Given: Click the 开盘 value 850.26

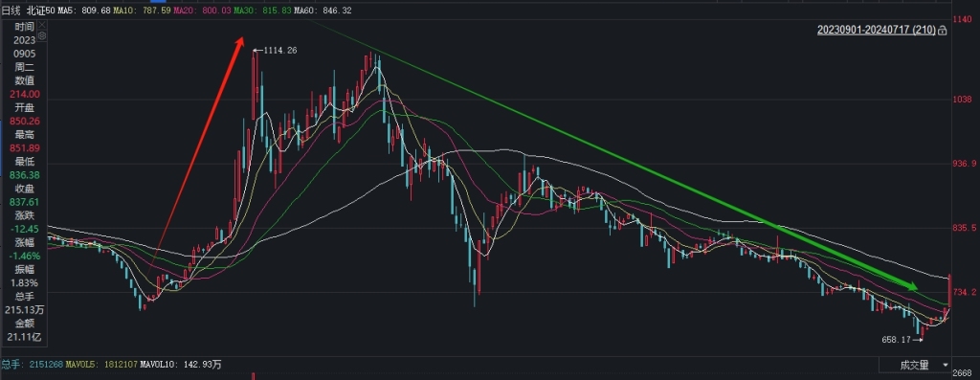Looking at the screenshot, I should coord(25,122).
